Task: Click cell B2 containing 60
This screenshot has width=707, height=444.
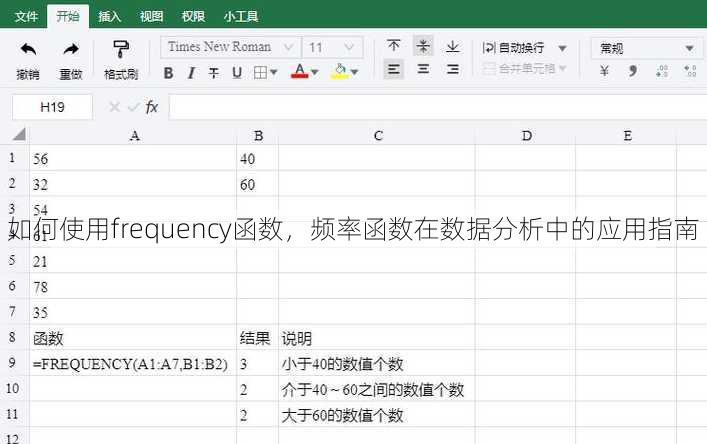Action: point(257,184)
